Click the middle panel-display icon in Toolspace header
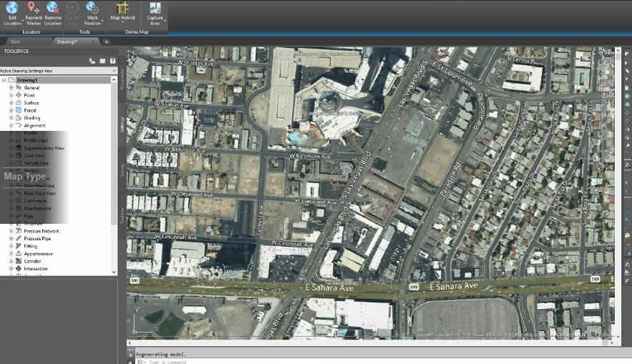This screenshot has height=364, width=632. click(102, 61)
